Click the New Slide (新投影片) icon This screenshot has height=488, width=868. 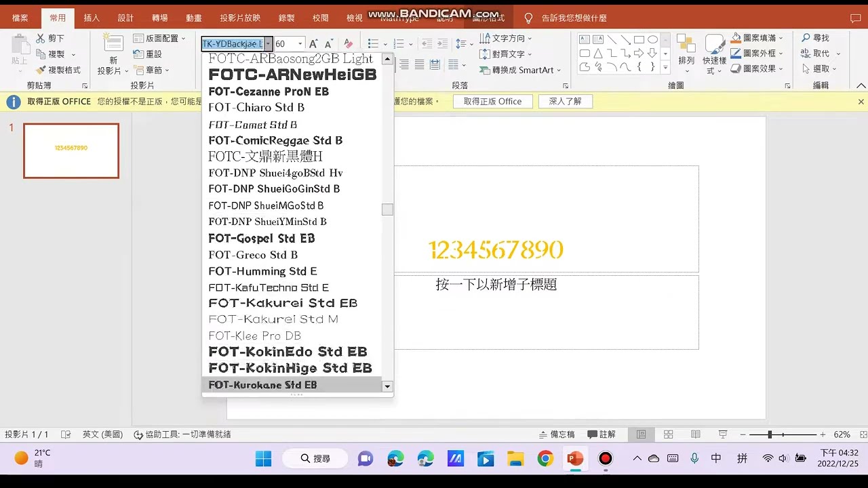(113, 43)
